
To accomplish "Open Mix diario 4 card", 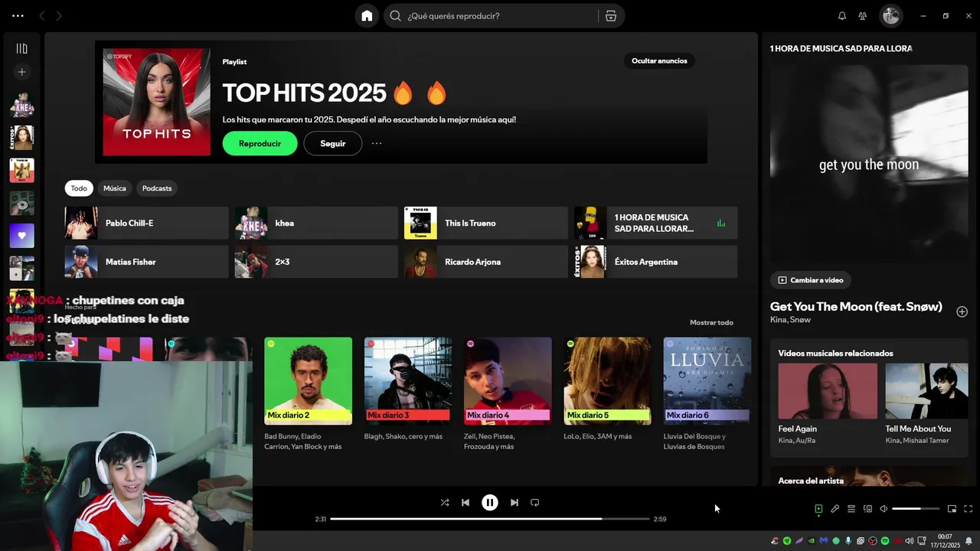I will point(508,394).
